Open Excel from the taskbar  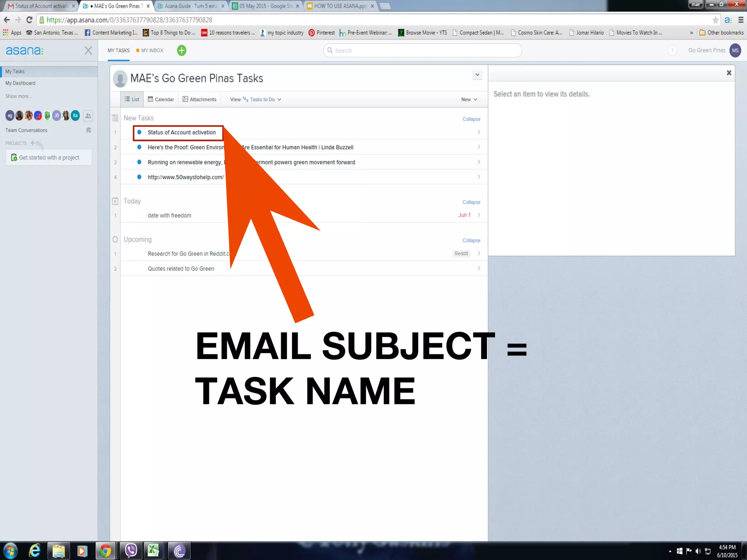point(153,551)
